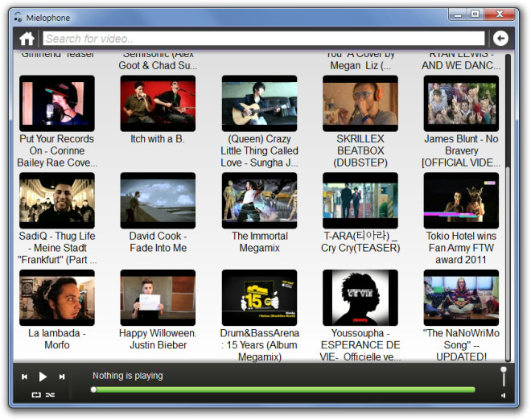Viewport: 531px width, 420px height.
Task: Mute audio with the speaker icon
Action: tap(504, 395)
